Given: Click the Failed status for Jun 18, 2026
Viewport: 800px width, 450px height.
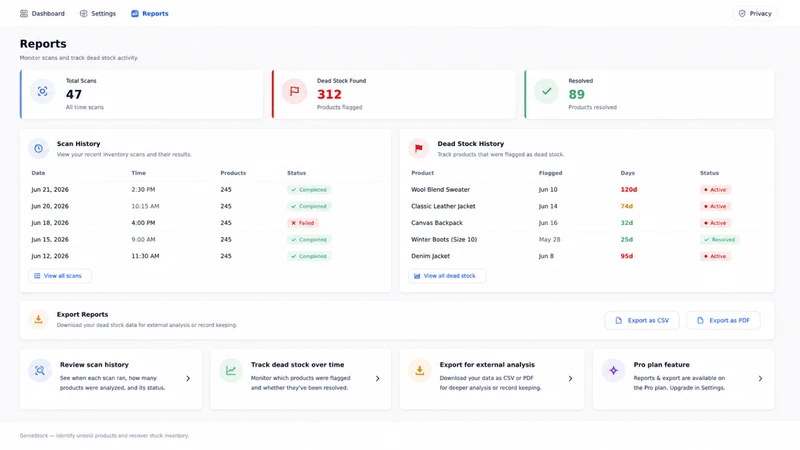Looking at the screenshot, I should click(x=303, y=223).
